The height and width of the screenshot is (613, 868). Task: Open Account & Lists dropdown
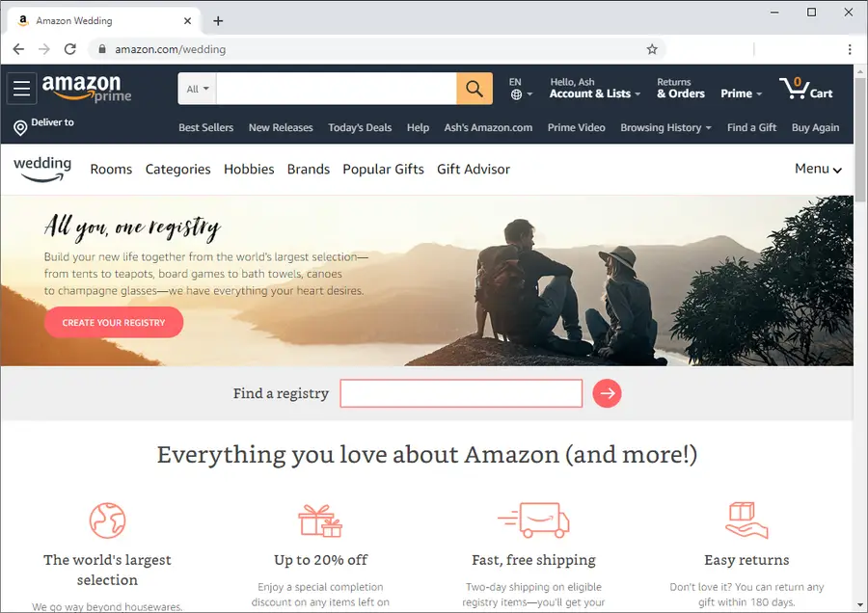tap(594, 89)
